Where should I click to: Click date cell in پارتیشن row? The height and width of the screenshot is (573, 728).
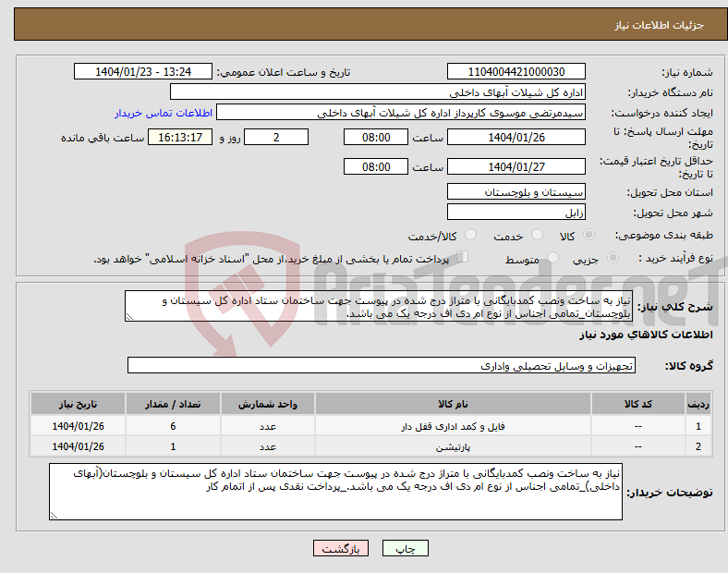point(78,446)
